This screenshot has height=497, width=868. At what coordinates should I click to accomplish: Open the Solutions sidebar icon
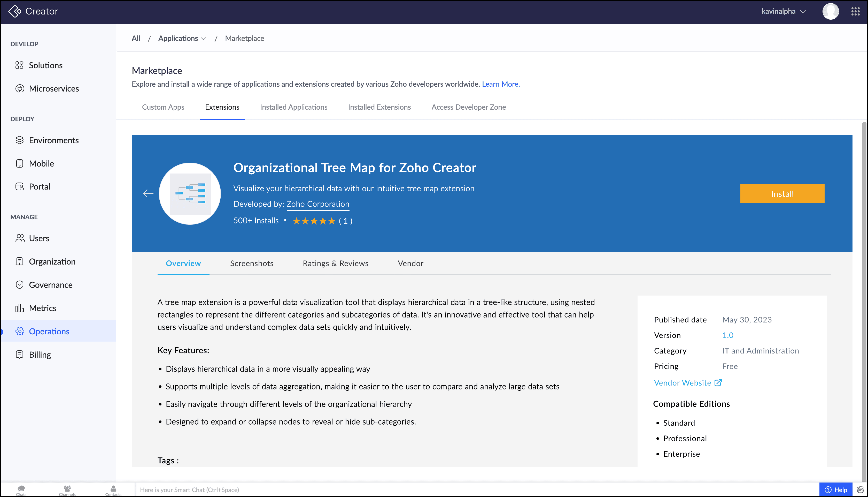pyautogui.click(x=19, y=65)
